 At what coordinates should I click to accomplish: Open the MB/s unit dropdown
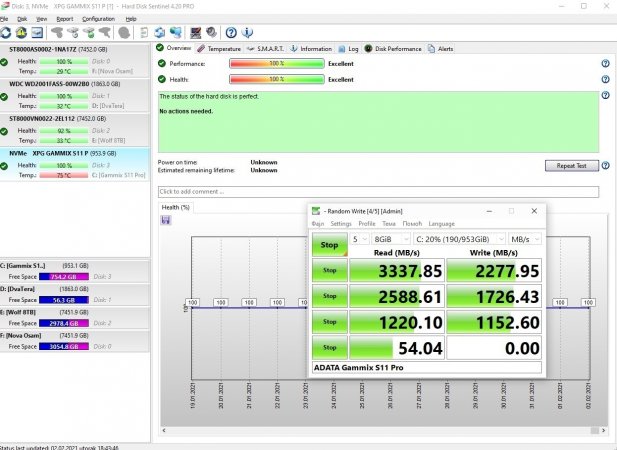(525, 239)
